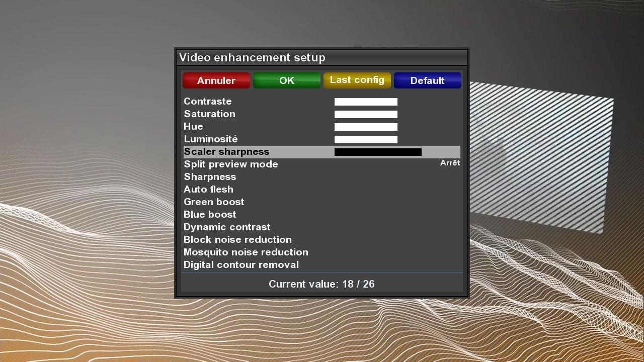
Task: Select the Sharpness menu entry
Action: 210,177
